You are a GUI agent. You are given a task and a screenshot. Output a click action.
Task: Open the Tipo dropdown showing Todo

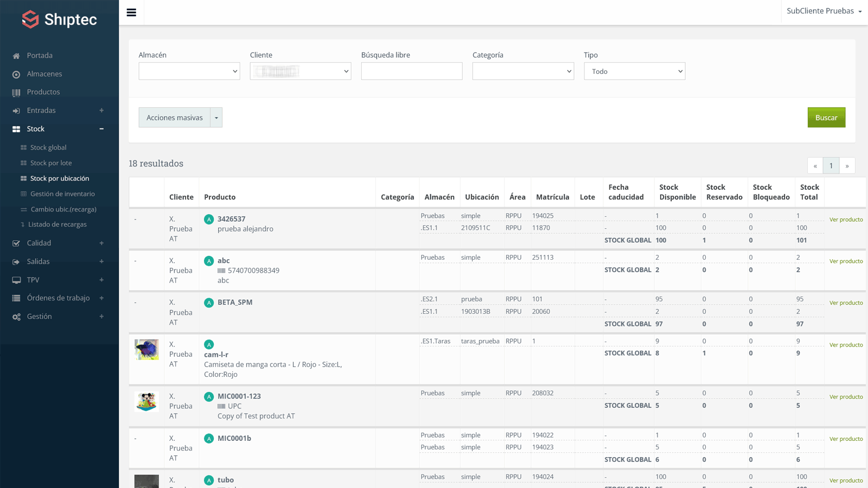[x=634, y=71]
